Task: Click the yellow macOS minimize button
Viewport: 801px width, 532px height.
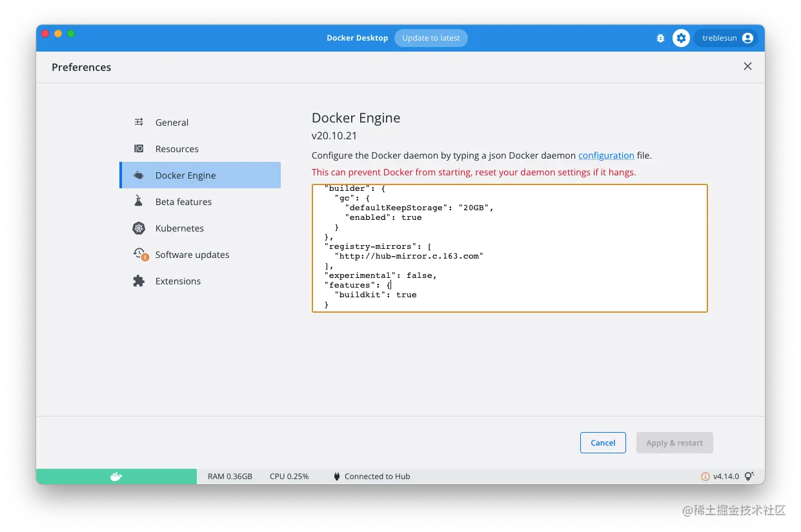Action: pyautogui.click(x=58, y=34)
